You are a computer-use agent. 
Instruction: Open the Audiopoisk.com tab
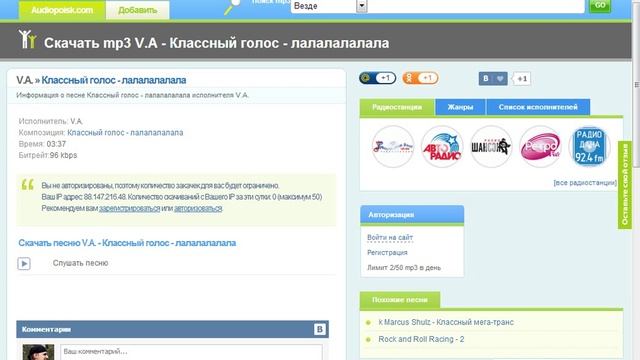tap(62, 10)
